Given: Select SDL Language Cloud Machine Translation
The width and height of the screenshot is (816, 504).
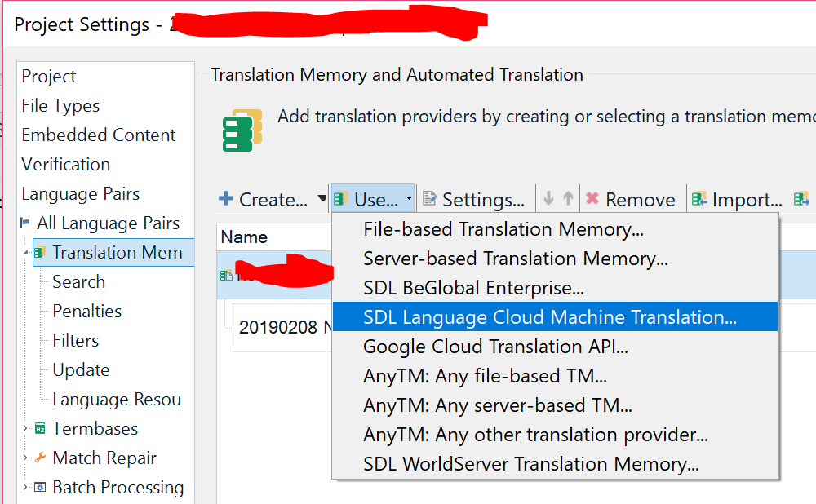Looking at the screenshot, I should [x=555, y=316].
